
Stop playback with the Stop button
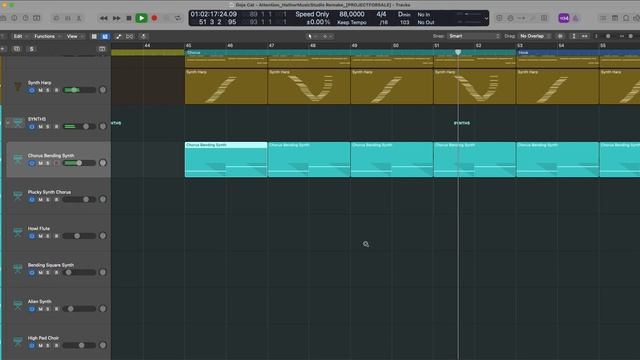pyautogui.click(x=129, y=18)
